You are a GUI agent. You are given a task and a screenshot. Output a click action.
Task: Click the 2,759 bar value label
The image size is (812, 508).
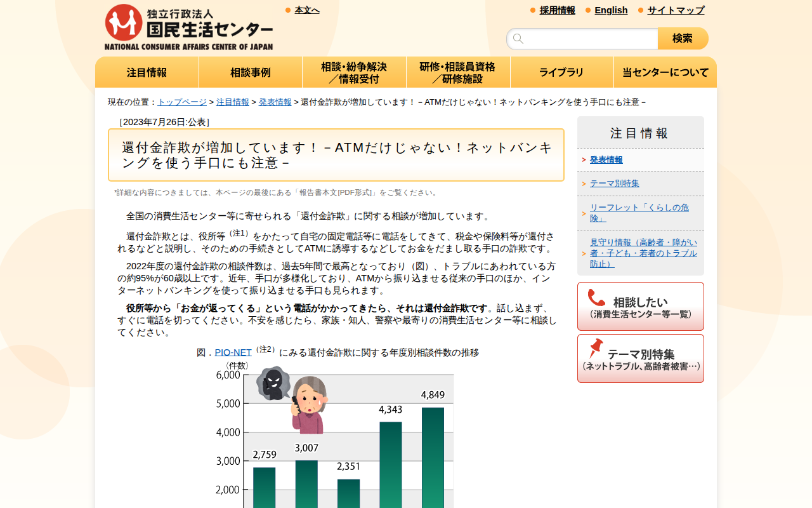point(265,455)
